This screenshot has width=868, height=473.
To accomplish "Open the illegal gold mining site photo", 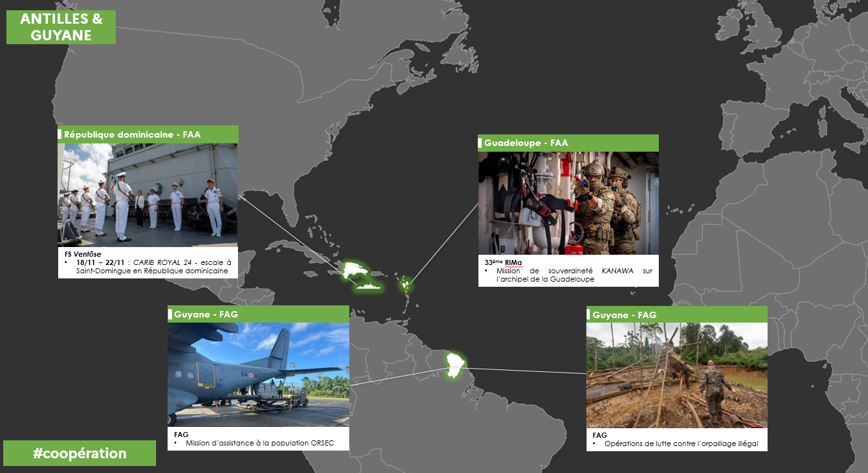I will (677, 375).
